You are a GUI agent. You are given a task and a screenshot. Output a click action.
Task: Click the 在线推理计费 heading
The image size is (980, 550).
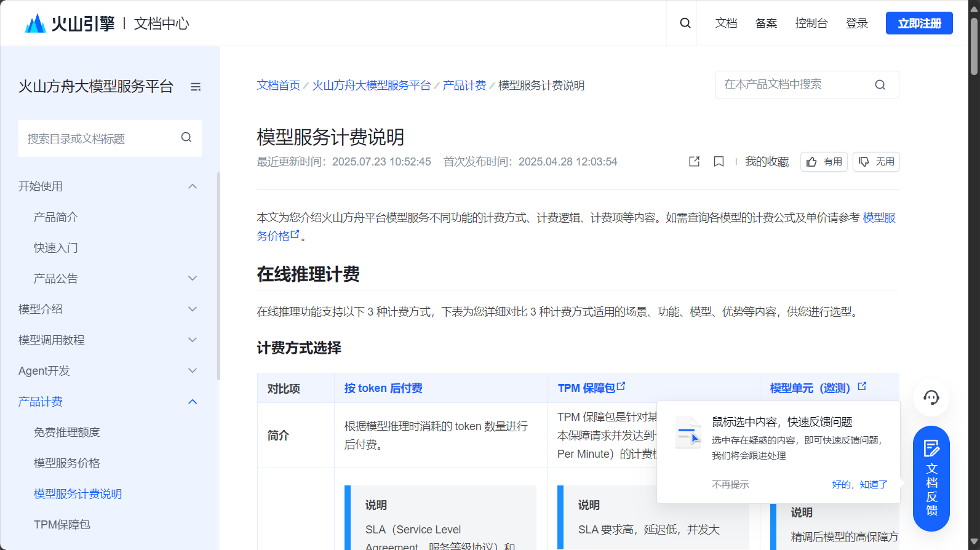[x=308, y=274]
